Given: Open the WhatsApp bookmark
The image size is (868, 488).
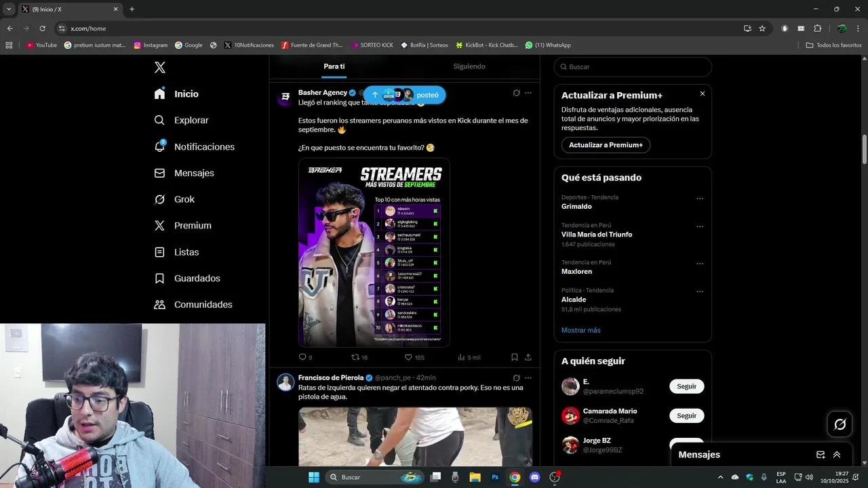Looking at the screenshot, I should pyautogui.click(x=548, y=45).
